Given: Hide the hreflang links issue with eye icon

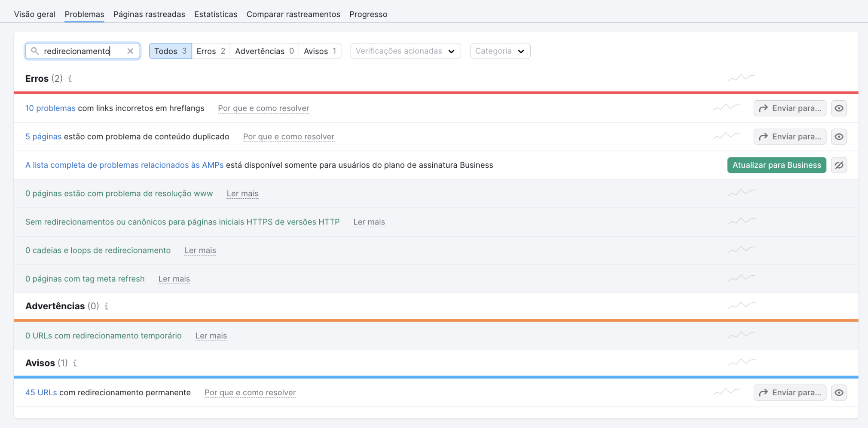Looking at the screenshot, I should [x=839, y=108].
